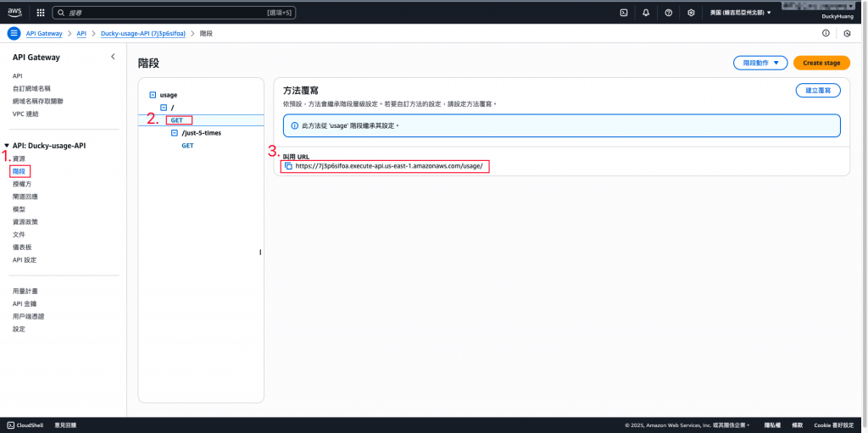Open 自訂網域名稱 in sidebar
868x433 pixels.
pyautogui.click(x=31, y=89)
